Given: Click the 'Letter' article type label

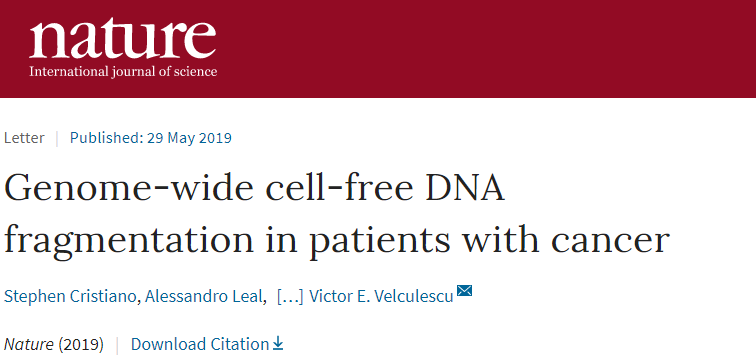Looking at the screenshot, I should [24, 138].
